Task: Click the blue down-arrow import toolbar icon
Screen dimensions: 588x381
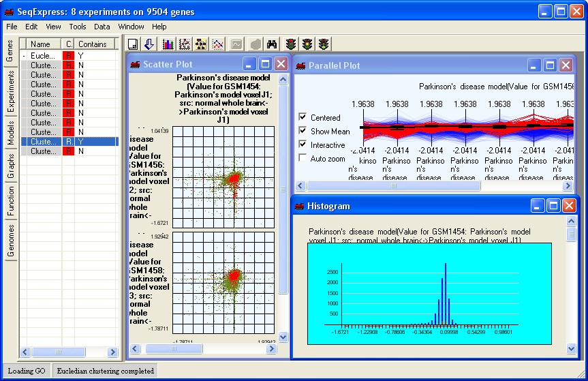Action: click(150, 44)
